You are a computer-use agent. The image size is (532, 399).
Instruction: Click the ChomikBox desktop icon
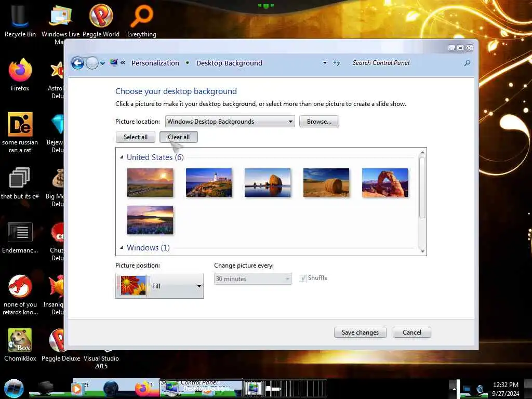coord(20,345)
